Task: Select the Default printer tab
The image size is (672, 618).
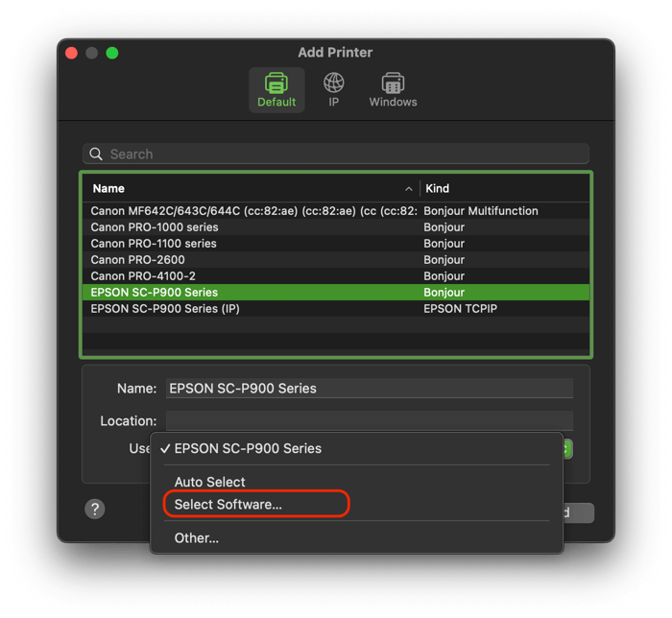Action: click(276, 90)
